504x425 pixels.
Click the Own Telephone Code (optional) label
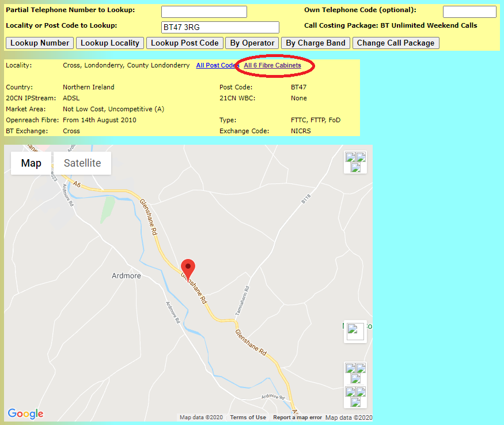coord(361,10)
